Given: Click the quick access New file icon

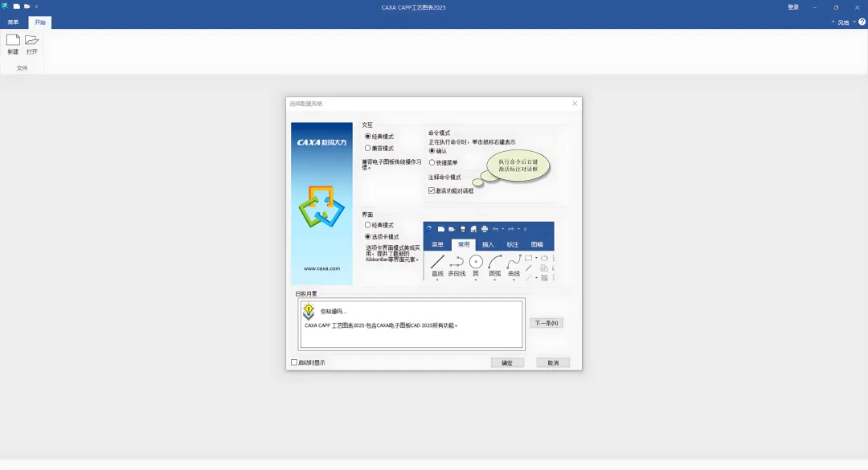Looking at the screenshot, I should pyautogui.click(x=17, y=6).
